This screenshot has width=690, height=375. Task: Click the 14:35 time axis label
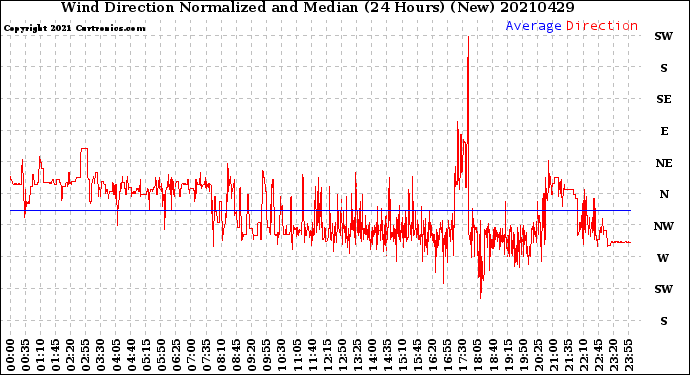(x=387, y=355)
